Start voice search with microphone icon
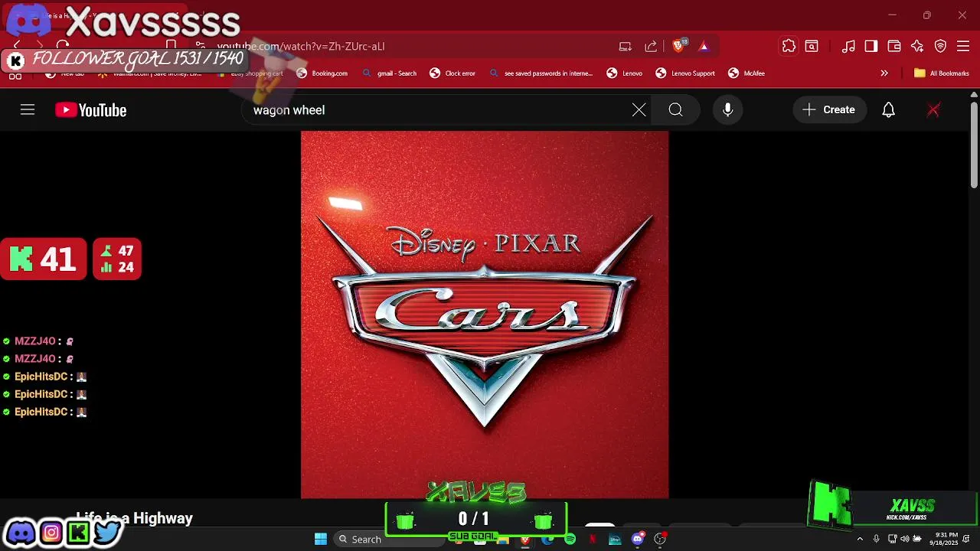The image size is (980, 551). coord(728,110)
